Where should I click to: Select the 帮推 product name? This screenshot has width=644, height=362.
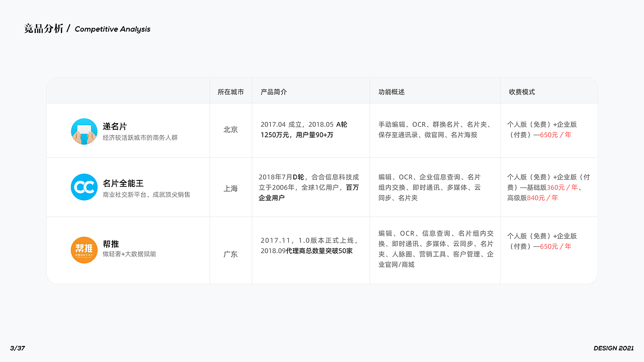tap(110, 244)
